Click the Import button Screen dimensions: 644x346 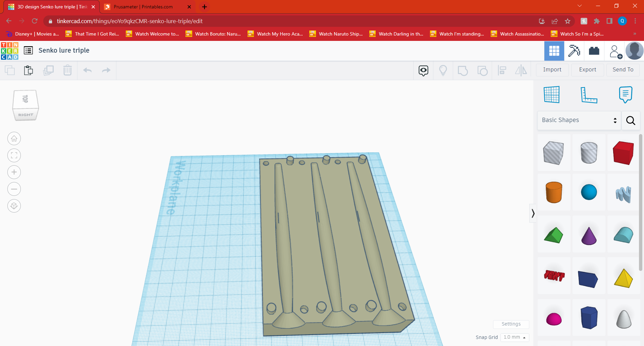[x=552, y=70]
